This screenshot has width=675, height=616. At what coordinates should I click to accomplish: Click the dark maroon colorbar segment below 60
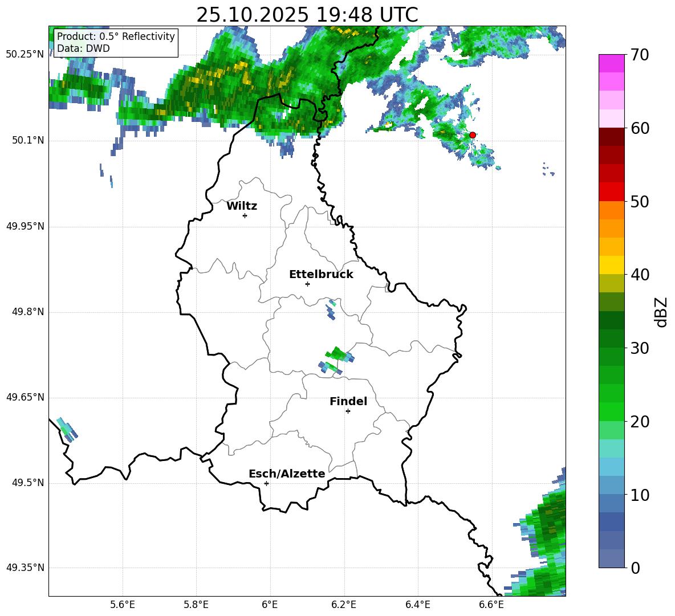[x=611, y=137]
